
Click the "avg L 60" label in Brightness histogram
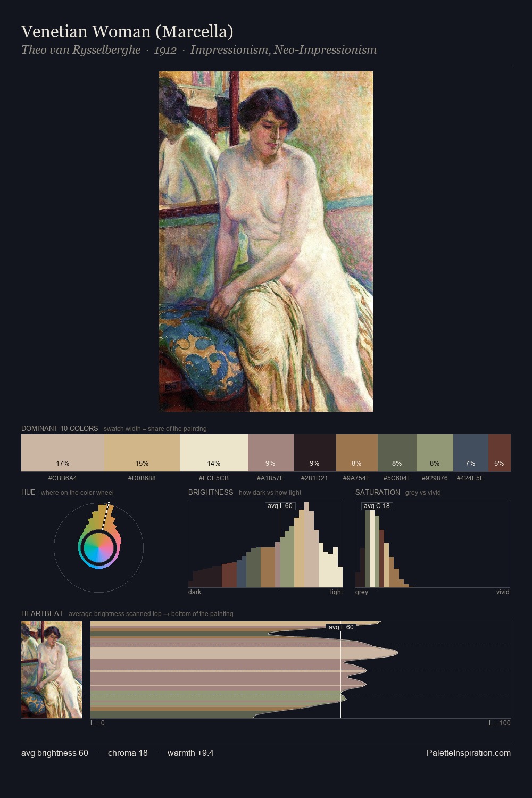point(280,506)
